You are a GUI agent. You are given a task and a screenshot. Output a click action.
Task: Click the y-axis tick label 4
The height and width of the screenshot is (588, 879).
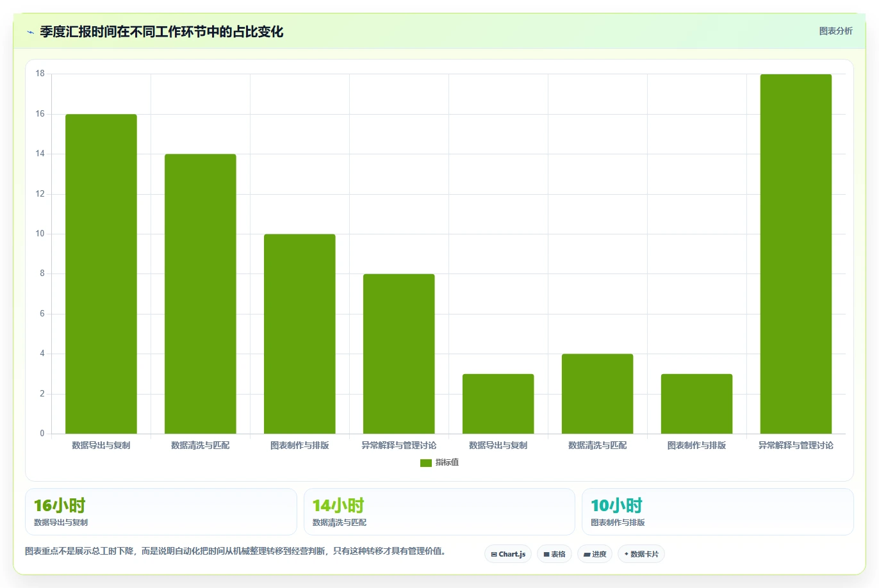click(42, 354)
